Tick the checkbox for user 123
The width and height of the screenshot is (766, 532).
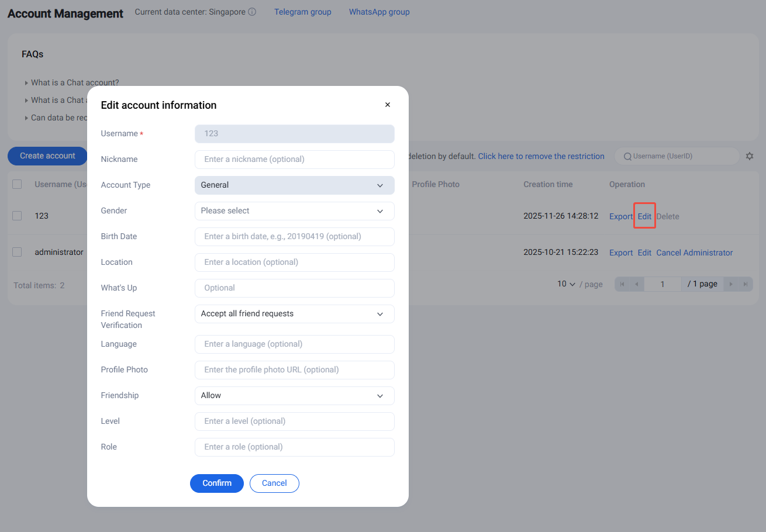17,216
